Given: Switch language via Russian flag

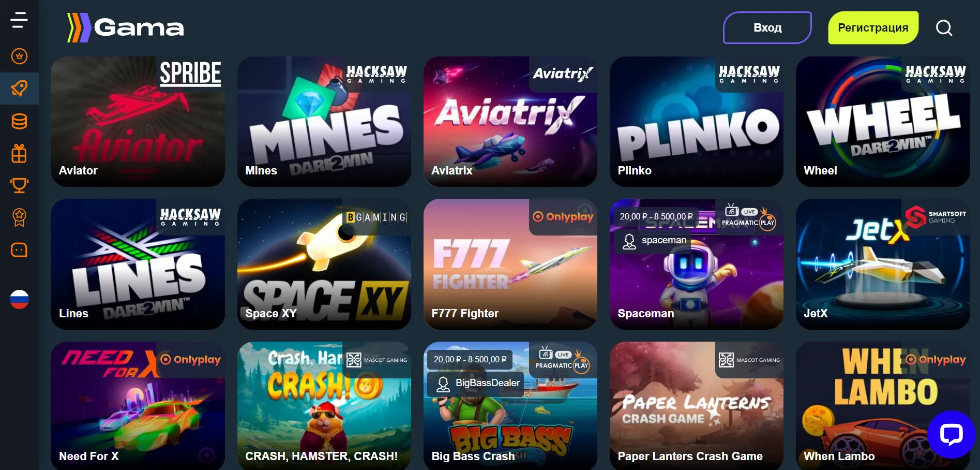Looking at the screenshot, I should (x=19, y=299).
